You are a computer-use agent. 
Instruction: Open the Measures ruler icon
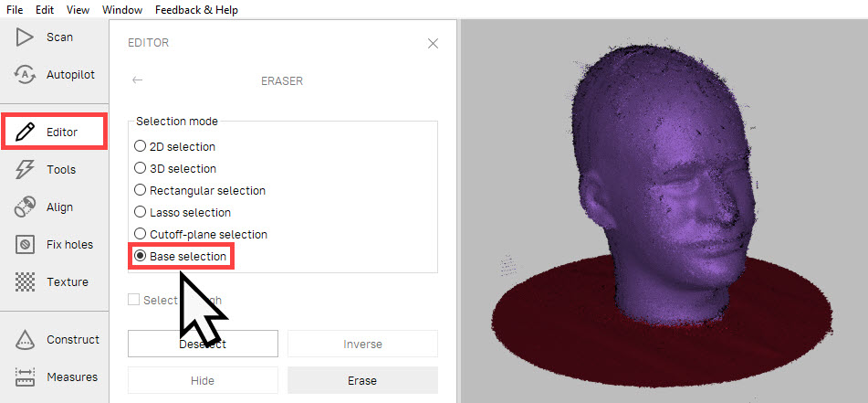pos(25,376)
